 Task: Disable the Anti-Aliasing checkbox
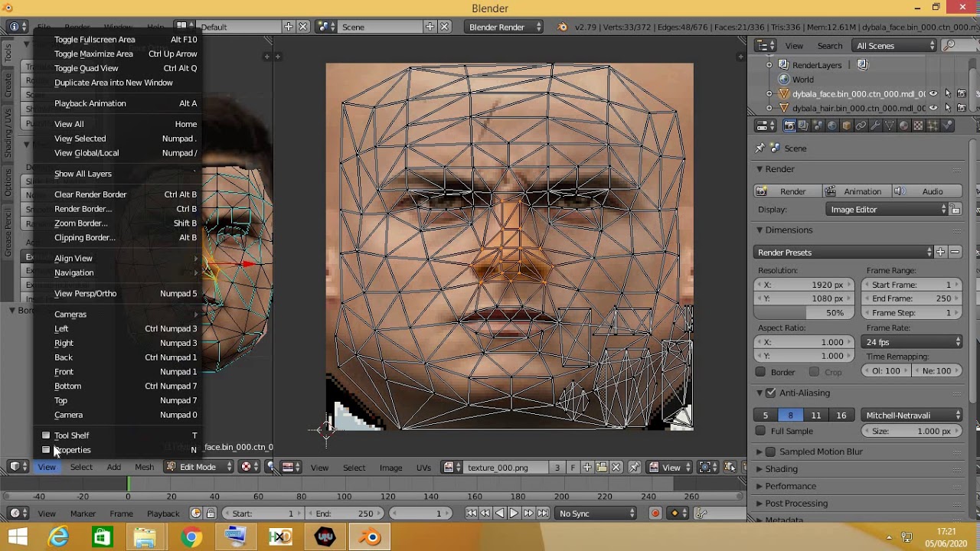coord(771,393)
